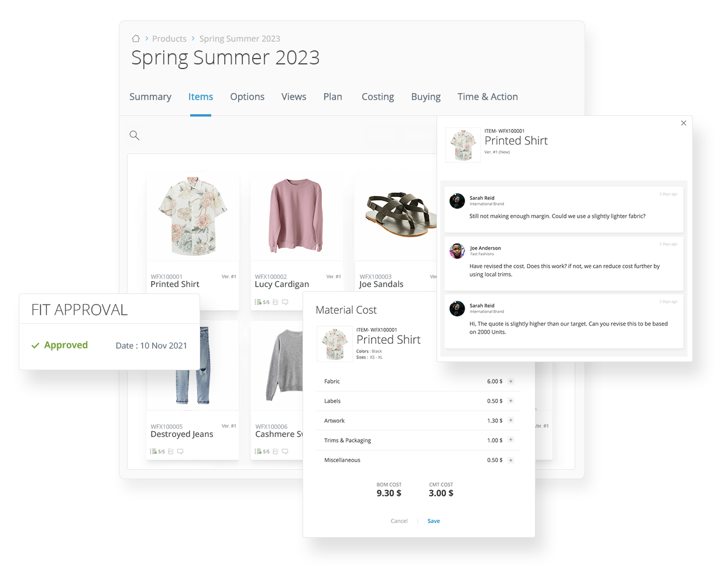
Task: Click the home icon in breadcrumb
Action: [136, 39]
